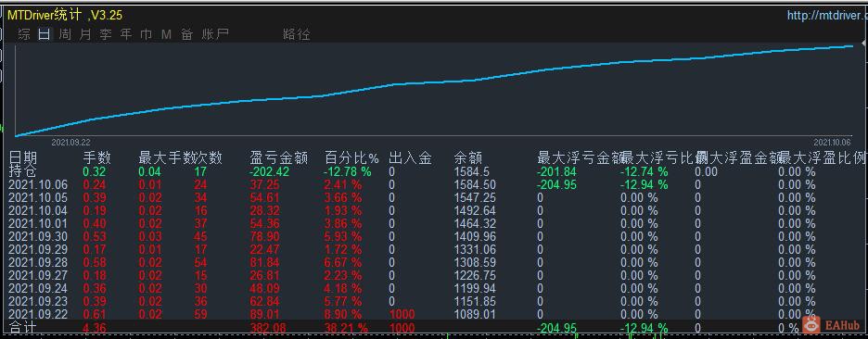Click the -201.84 max floating loss cell
This screenshot has width=868, height=339.
click(556, 172)
